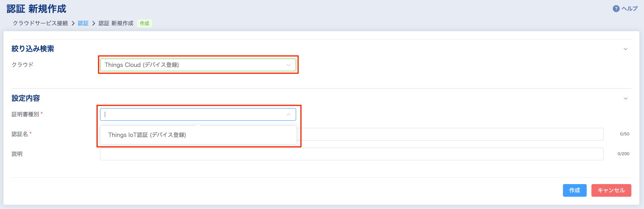
Task: Open the クラウド dropdown showing Things Cloud
Action: click(x=194, y=65)
